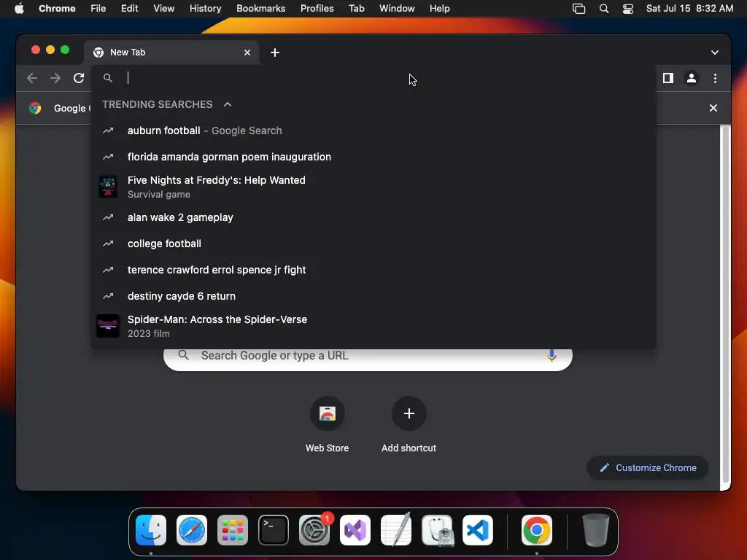Select 'alan wake 2 gameplay' suggestion

(373, 217)
